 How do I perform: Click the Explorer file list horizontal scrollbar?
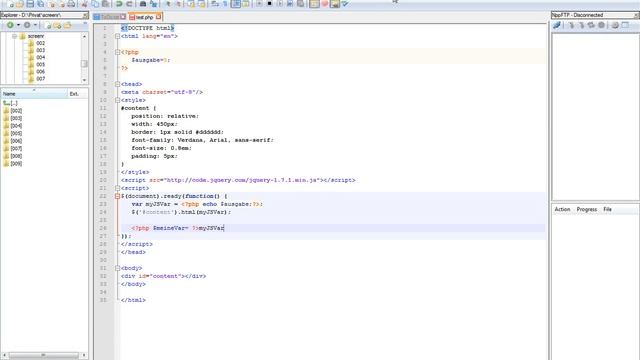[44, 356]
